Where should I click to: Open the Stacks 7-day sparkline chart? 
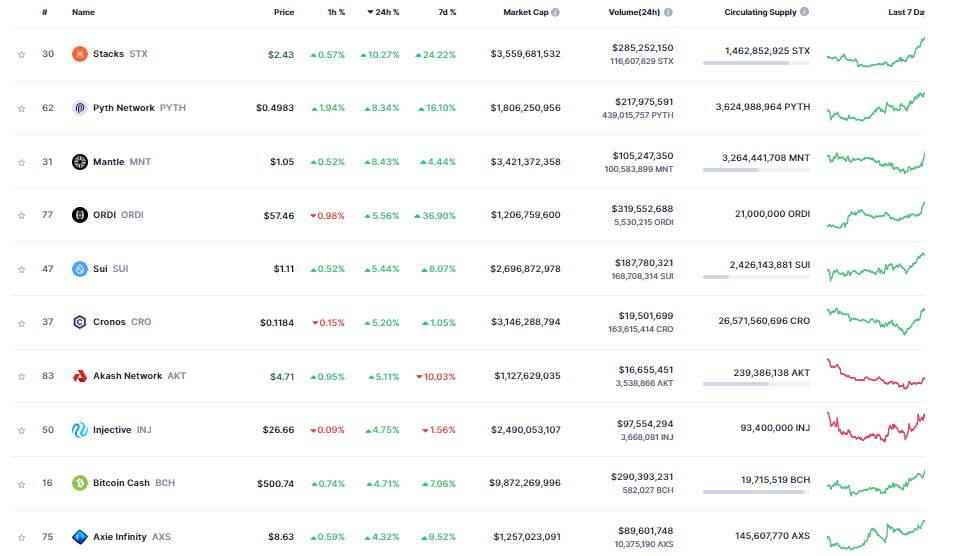[x=876, y=52]
